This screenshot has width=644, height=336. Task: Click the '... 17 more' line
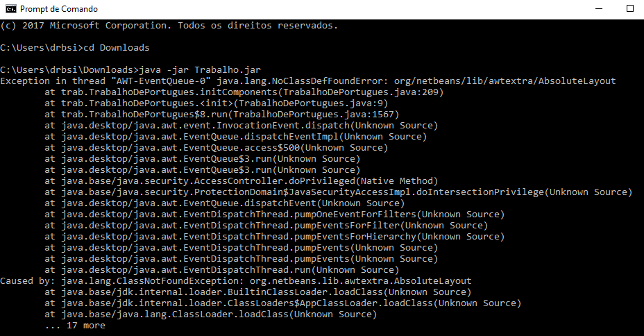(x=75, y=325)
